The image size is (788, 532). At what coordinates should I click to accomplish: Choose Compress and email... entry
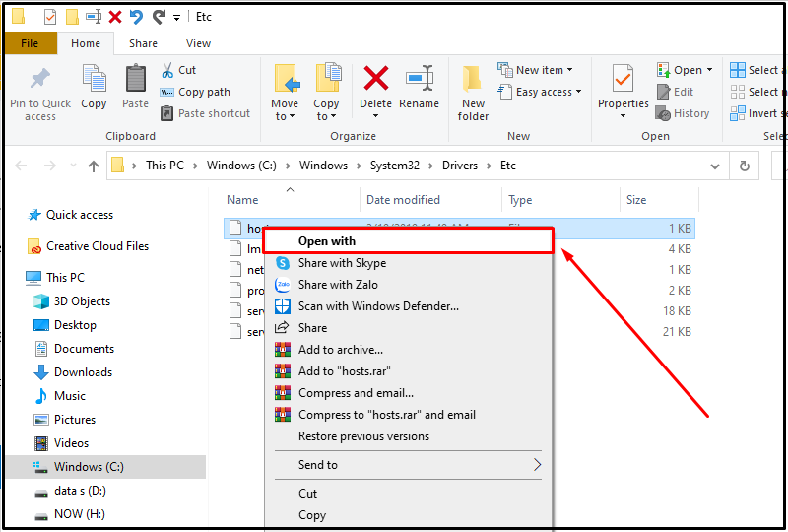pyautogui.click(x=408, y=393)
